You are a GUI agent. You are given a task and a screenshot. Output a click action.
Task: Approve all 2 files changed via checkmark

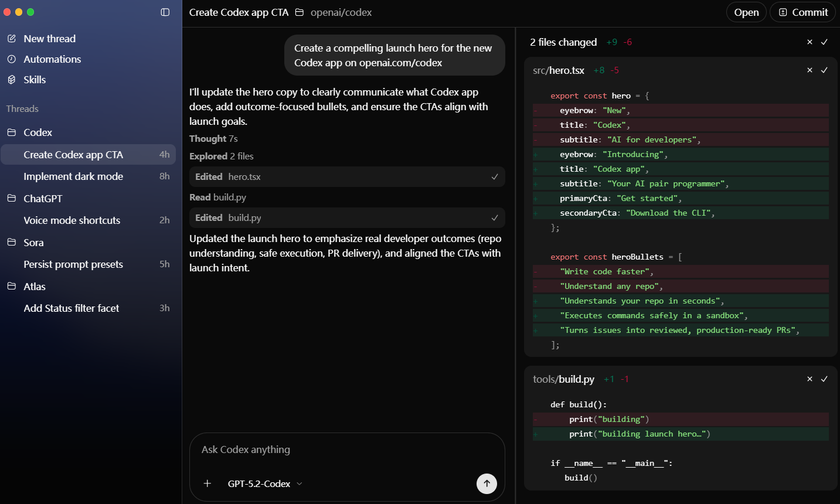click(x=825, y=42)
